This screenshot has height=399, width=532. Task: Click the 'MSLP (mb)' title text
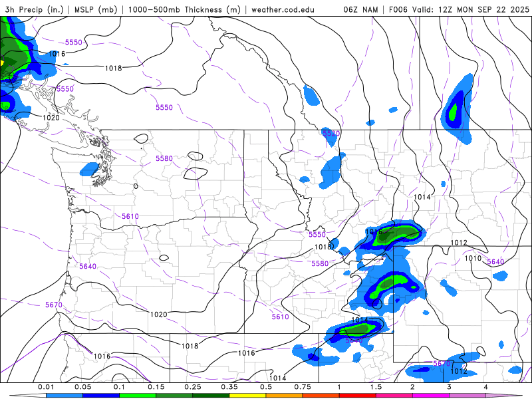(96, 9)
